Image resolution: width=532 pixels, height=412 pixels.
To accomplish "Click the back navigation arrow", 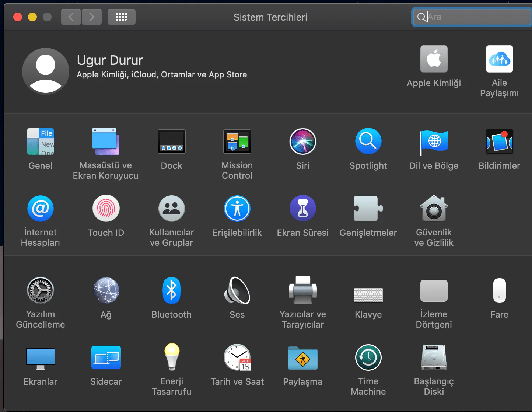I will 71,17.
